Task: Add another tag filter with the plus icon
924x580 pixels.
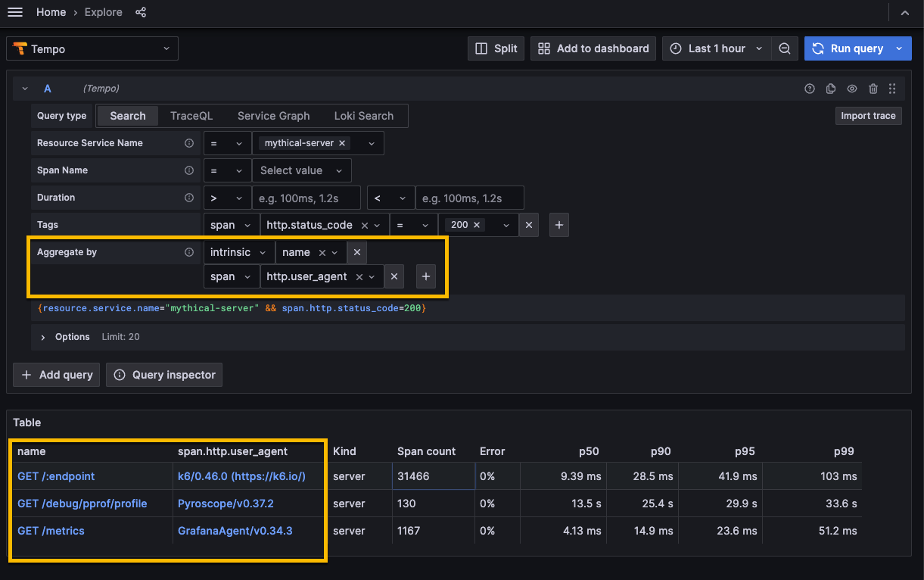Action: coord(558,224)
